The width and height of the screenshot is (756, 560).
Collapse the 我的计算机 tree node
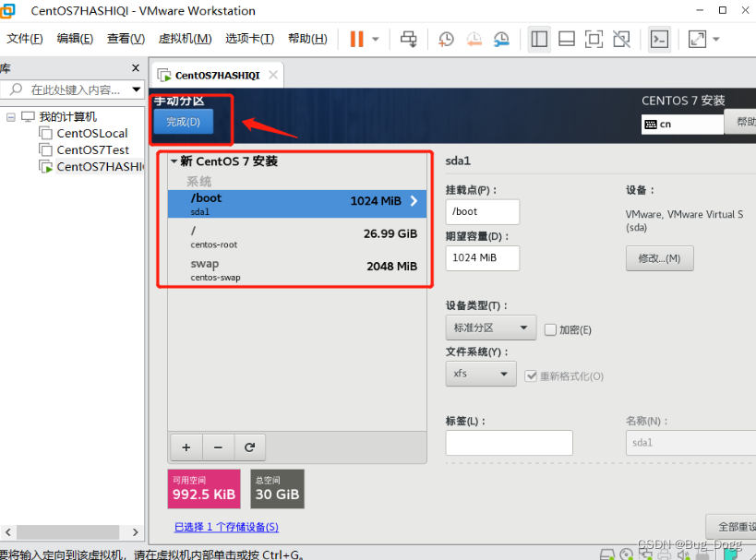point(10,117)
